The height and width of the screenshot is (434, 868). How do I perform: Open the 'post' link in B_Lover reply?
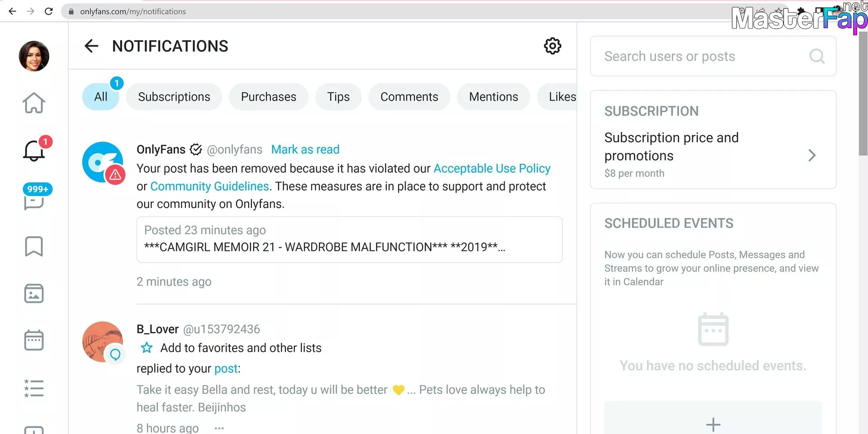click(226, 369)
